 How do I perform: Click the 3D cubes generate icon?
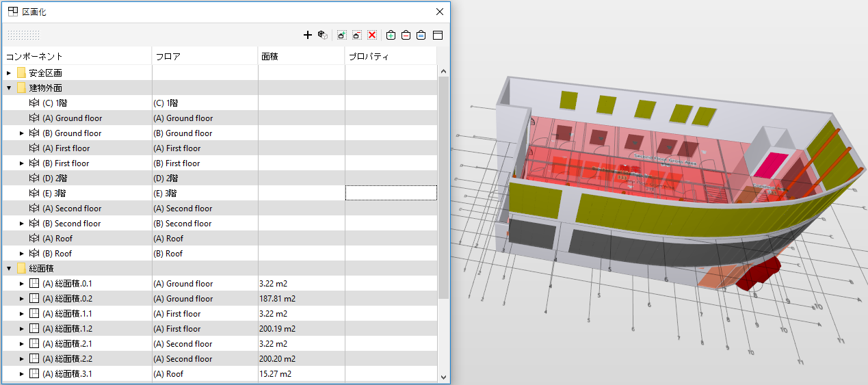pyautogui.click(x=323, y=35)
